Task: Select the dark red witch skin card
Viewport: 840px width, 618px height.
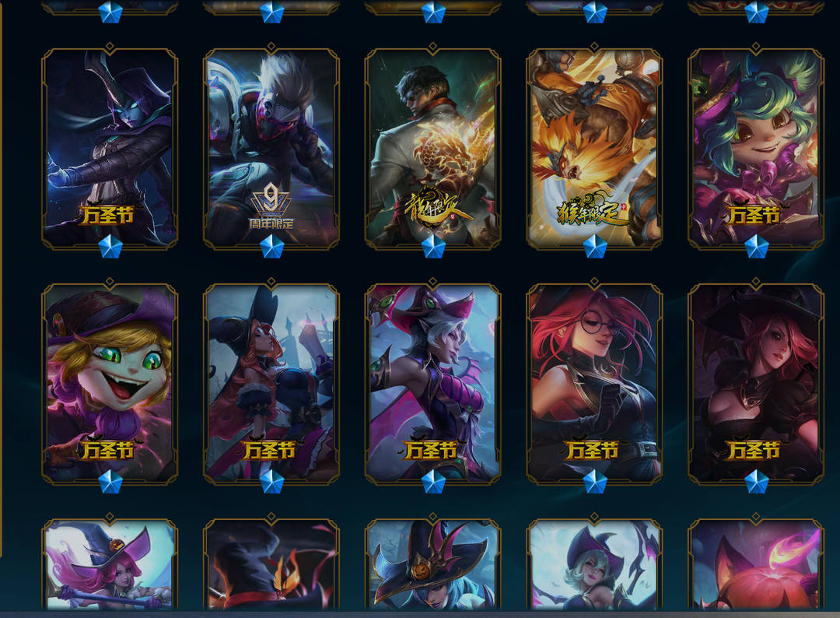Action: point(756,383)
